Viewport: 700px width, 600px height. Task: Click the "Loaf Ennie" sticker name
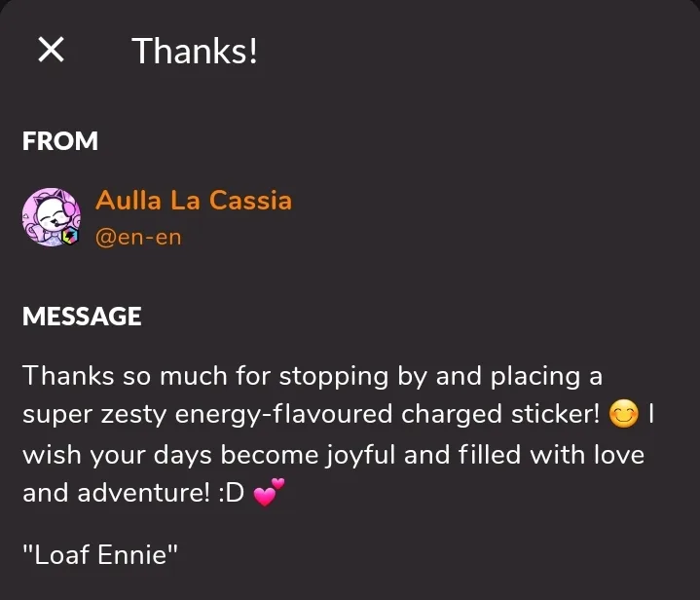tap(100, 554)
